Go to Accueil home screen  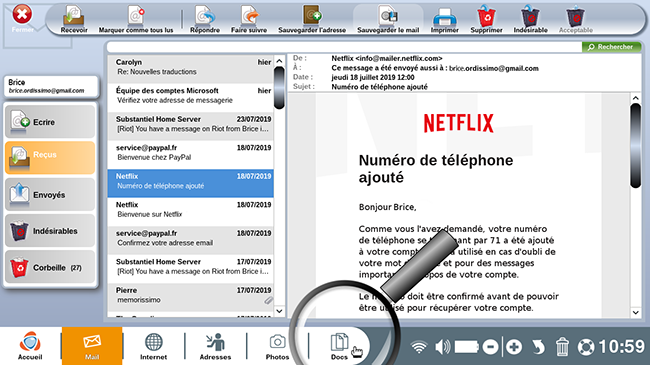point(30,346)
